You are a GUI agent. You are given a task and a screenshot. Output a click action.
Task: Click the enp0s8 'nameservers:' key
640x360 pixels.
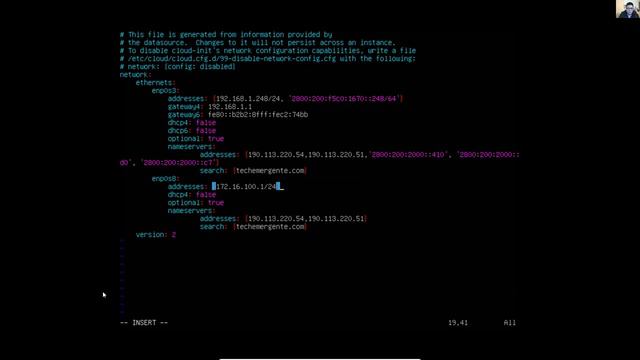pyautogui.click(x=191, y=211)
